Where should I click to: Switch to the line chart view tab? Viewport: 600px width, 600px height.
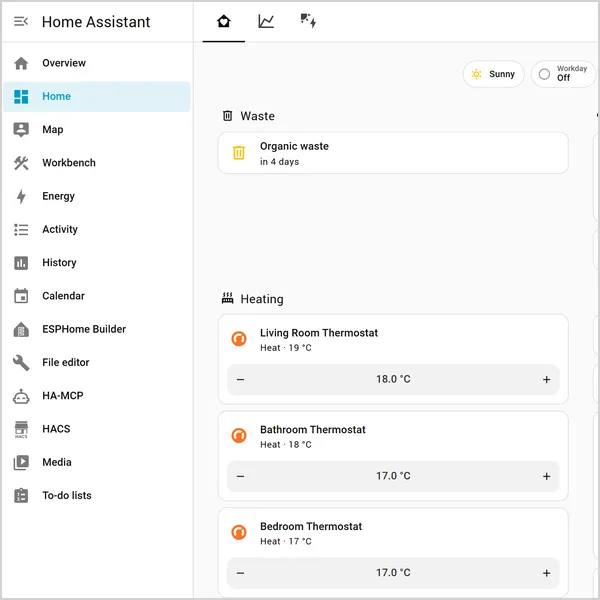point(266,21)
